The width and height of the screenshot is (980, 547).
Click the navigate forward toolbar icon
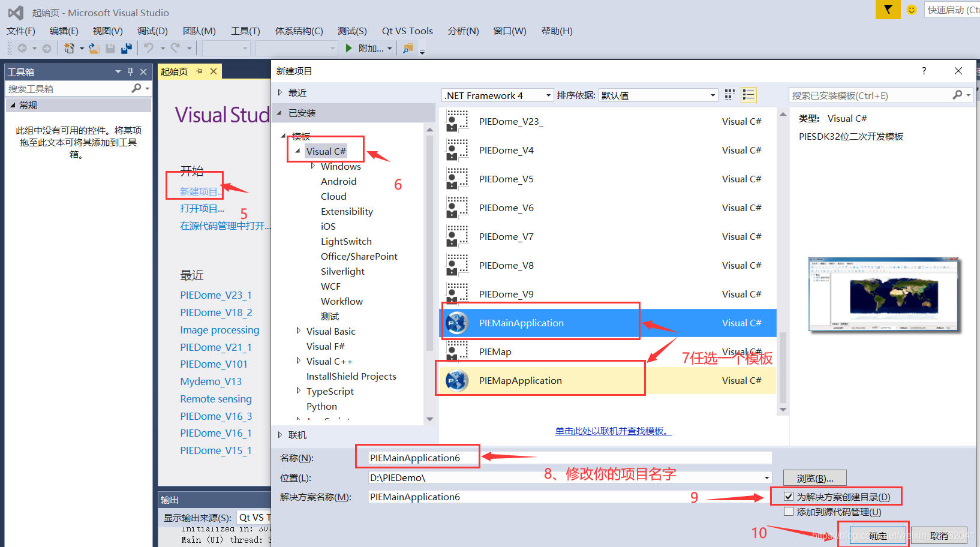click(x=46, y=48)
